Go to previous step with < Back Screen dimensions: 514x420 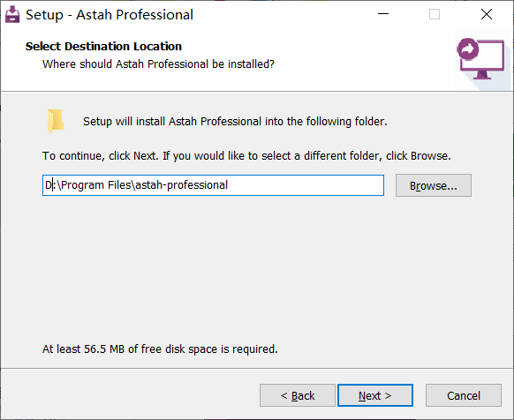(298, 395)
